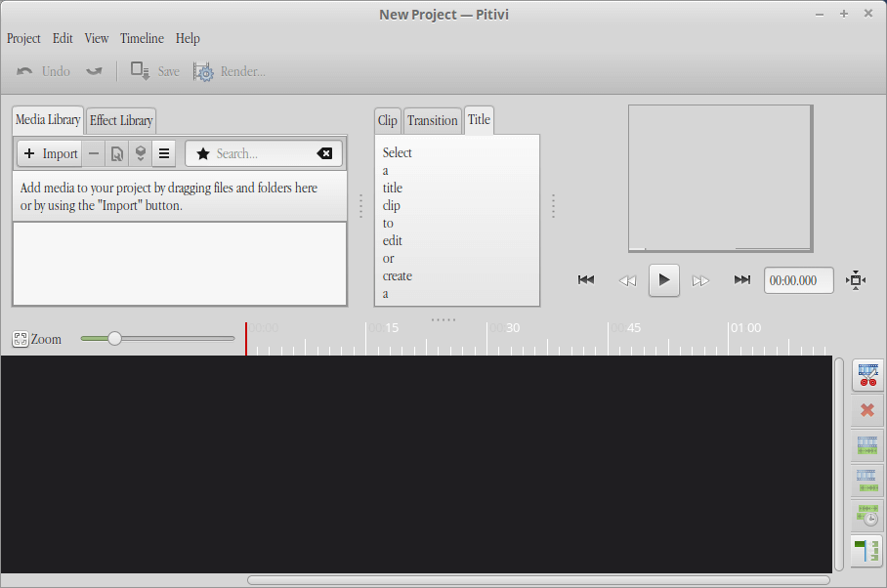Step back one second
This screenshot has width=887, height=588.
click(x=627, y=280)
